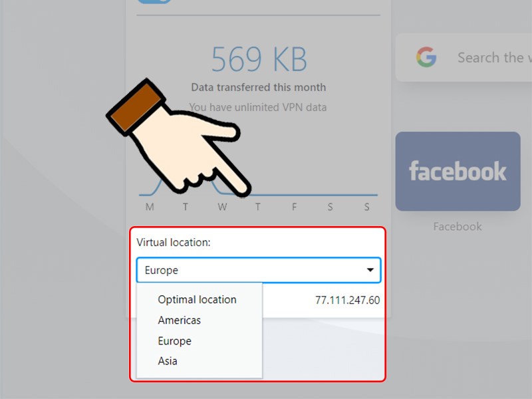
Task: Click the pointing hand cursor graphic
Action: click(x=180, y=138)
